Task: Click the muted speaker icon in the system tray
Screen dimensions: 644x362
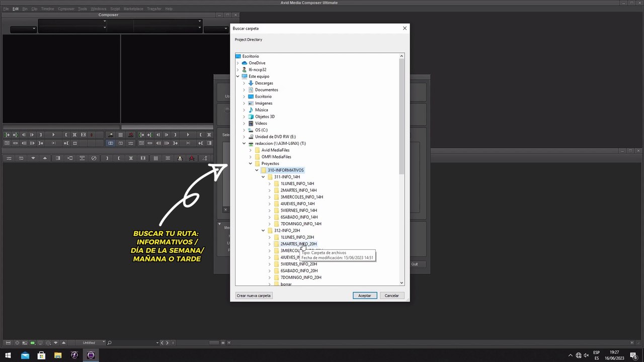Action: [x=586, y=355]
